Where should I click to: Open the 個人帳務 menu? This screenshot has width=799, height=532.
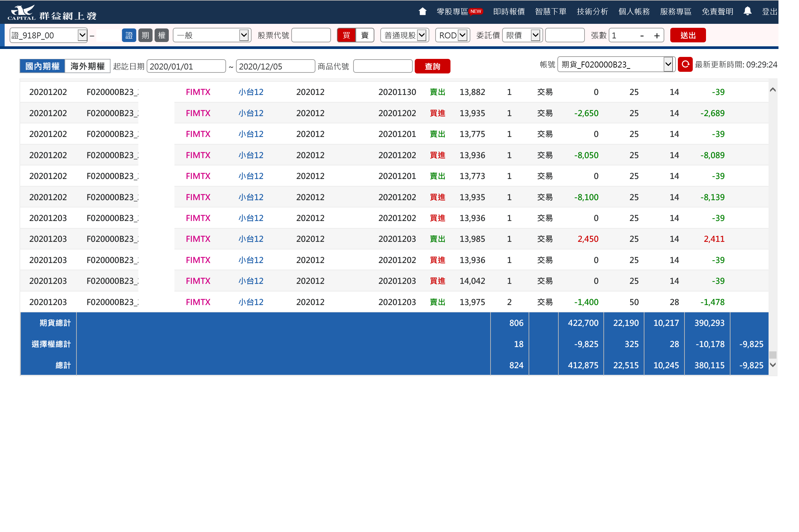(x=634, y=12)
